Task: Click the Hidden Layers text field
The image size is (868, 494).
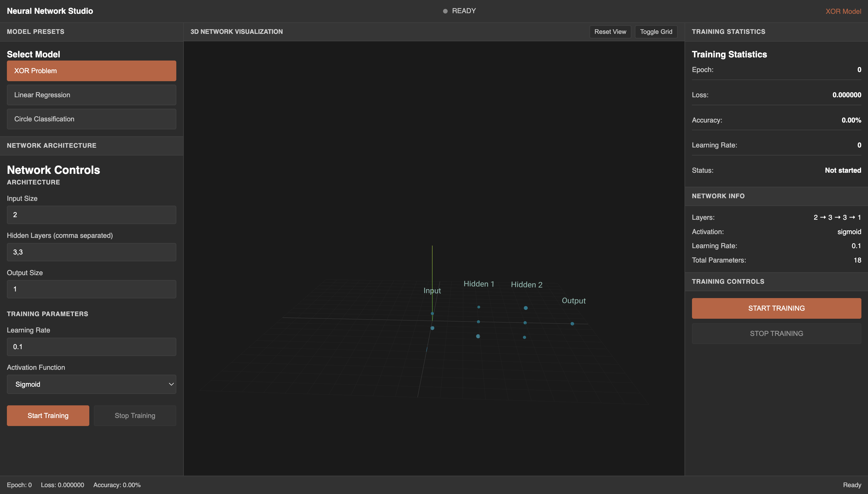Action: (x=91, y=252)
